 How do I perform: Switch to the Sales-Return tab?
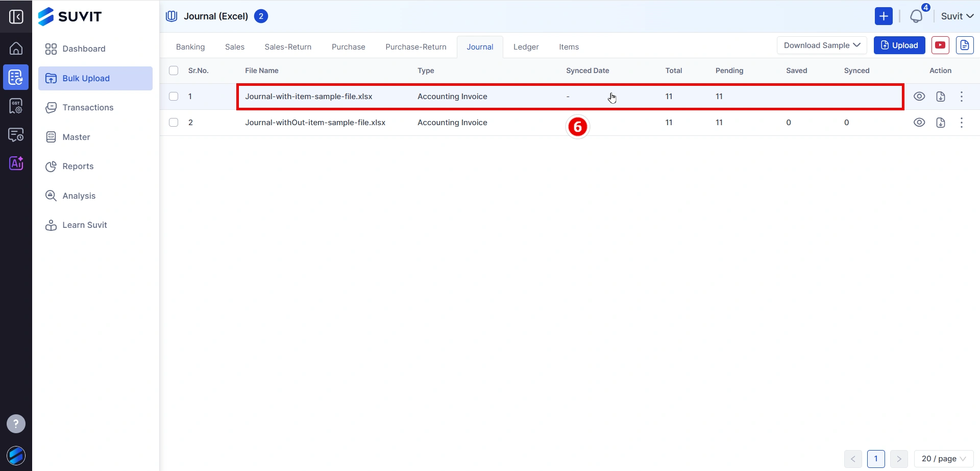[x=288, y=47]
